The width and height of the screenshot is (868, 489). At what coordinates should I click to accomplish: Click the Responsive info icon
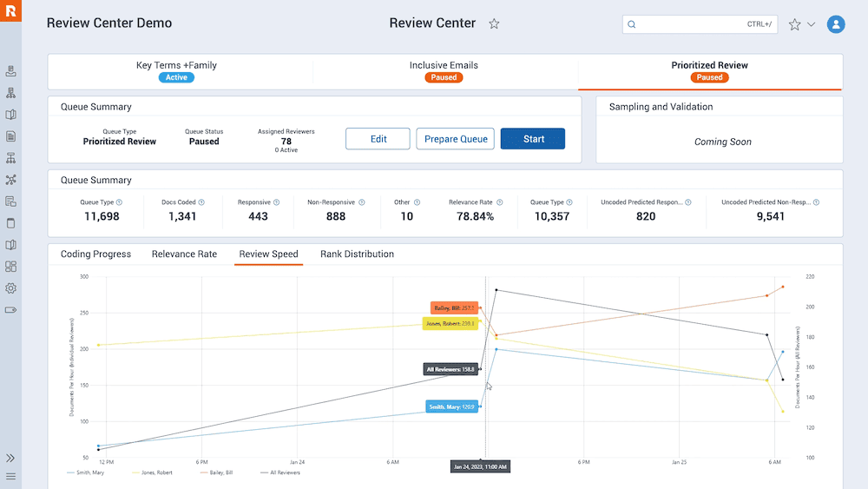click(276, 202)
